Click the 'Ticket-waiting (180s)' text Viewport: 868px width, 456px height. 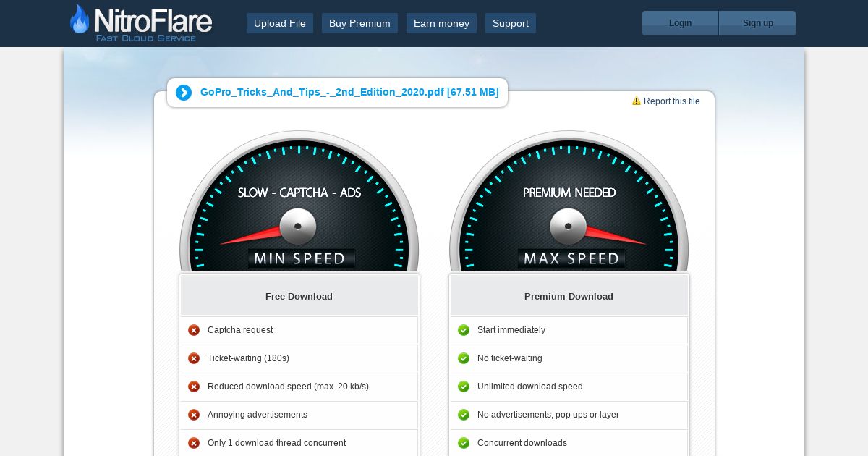[248, 358]
